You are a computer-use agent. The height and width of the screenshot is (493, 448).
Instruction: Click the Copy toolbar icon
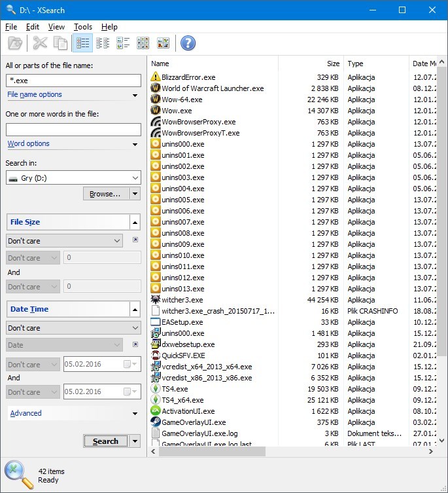pyautogui.click(x=60, y=43)
